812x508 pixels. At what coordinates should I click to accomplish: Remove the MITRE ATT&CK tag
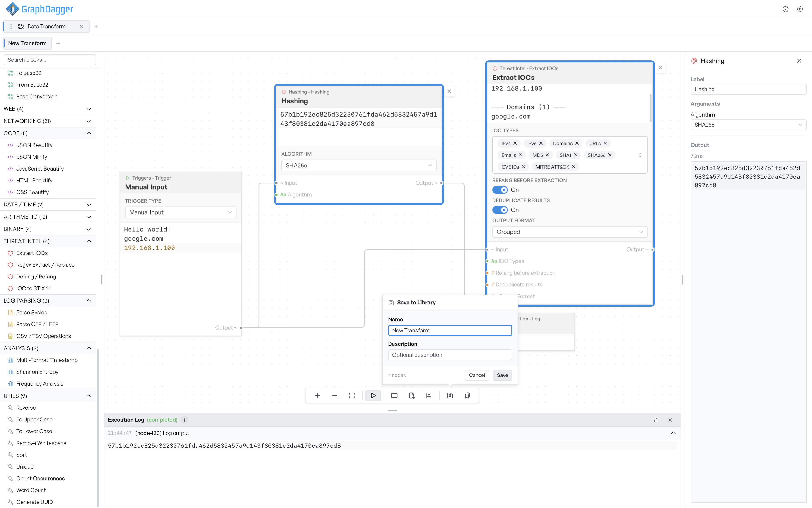pyautogui.click(x=574, y=167)
